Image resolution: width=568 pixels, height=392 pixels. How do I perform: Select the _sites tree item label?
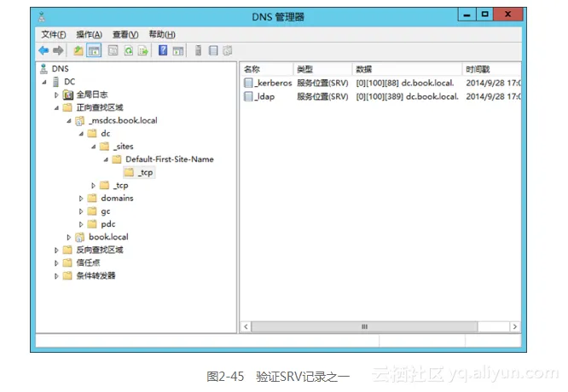tap(123, 147)
